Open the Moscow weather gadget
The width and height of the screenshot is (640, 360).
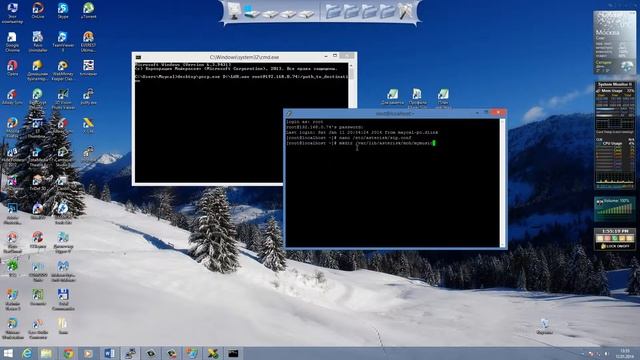pos(614,43)
